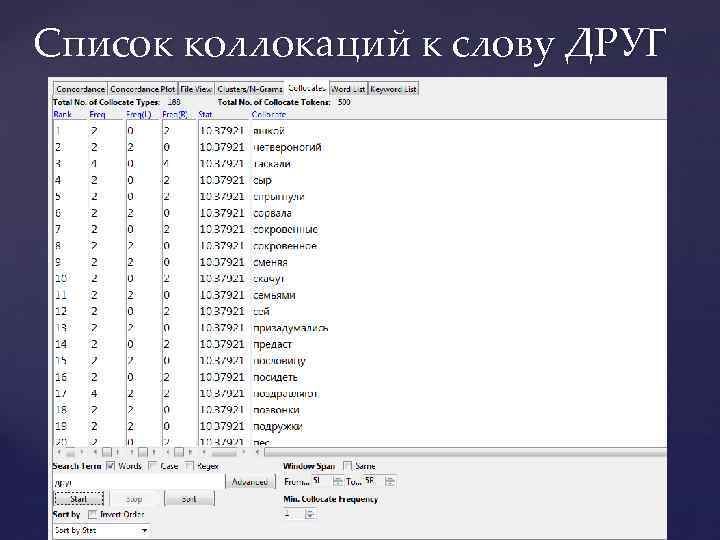
Task: Select collocate 'сменяя'
Action: coord(270,262)
